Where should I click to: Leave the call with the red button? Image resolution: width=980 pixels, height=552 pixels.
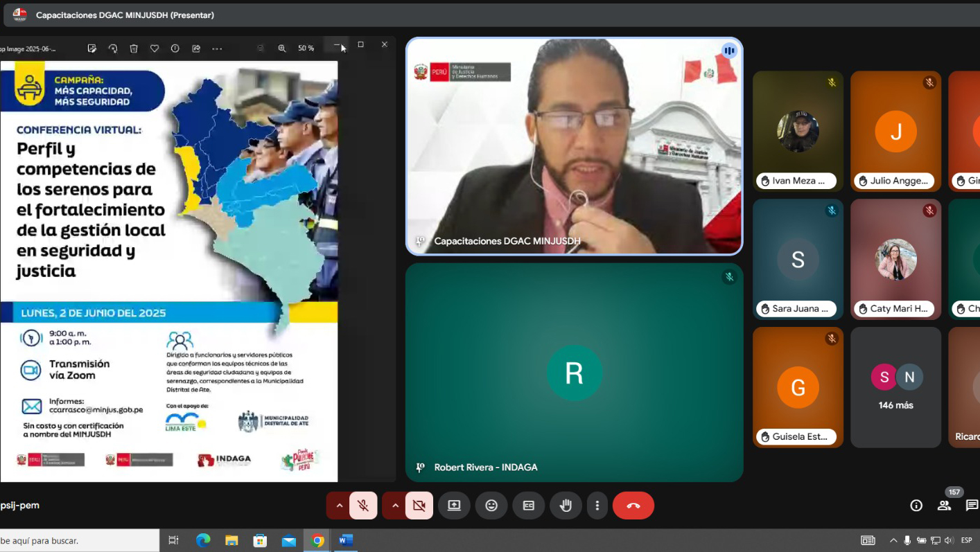633,506
